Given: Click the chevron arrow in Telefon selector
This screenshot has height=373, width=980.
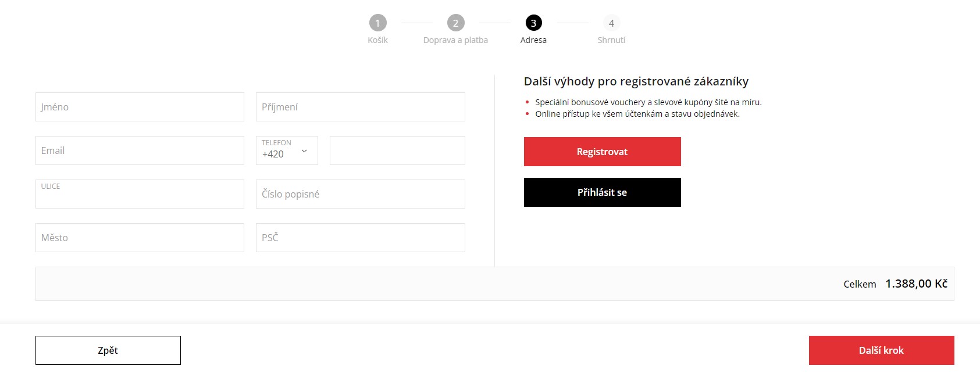Looking at the screenshot, I should click(x=304, y=151).
